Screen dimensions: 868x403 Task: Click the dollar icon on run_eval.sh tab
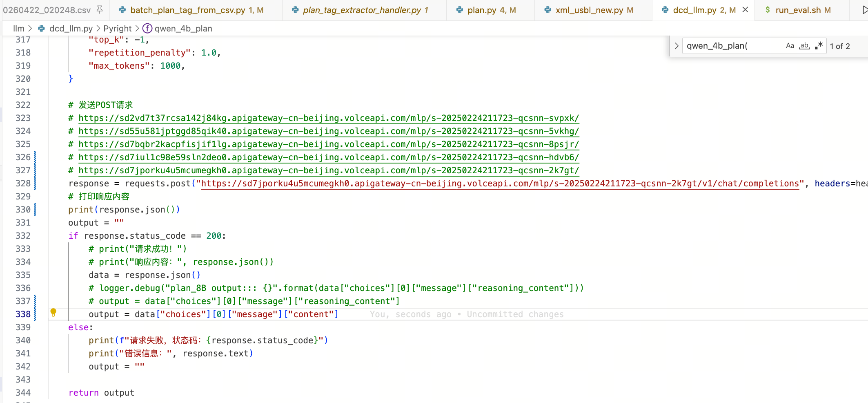pyautogui.click(x=768, y=10)
